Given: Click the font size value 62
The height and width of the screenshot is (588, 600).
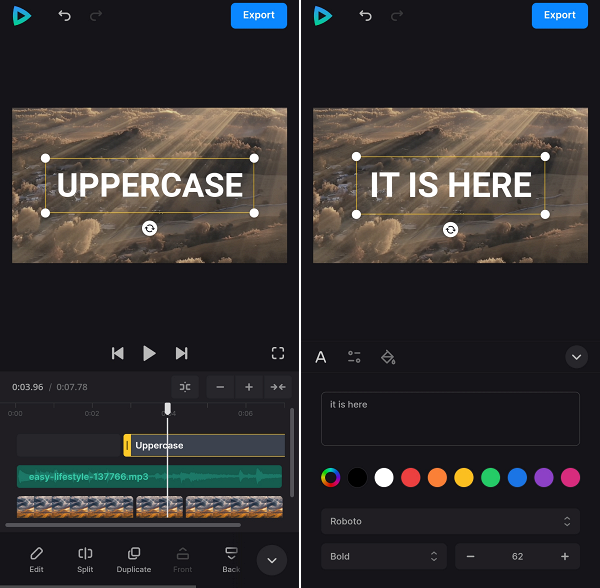Looking at the screenshot, I should [517, 556].
